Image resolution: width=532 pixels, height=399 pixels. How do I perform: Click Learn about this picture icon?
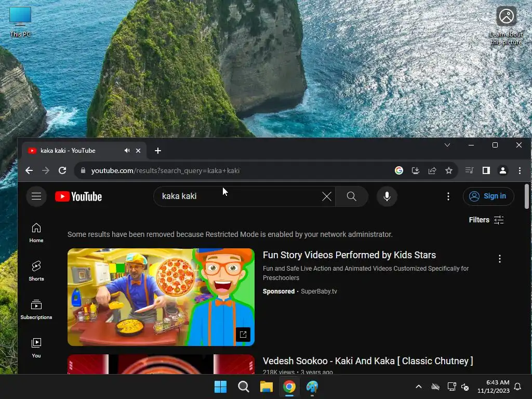click(x=506, y=26)
